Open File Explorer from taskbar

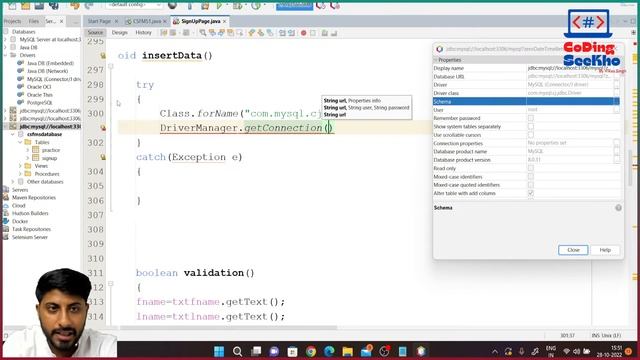(x=347, y=351)
